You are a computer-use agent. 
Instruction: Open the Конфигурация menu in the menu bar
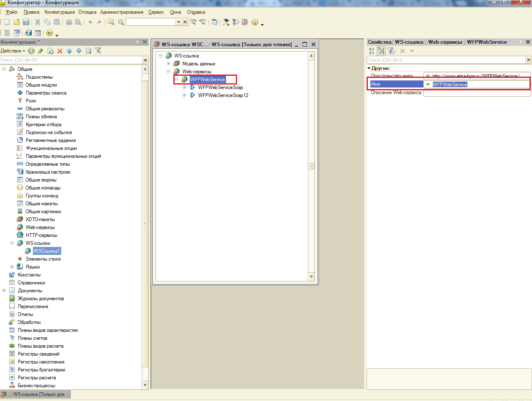(60, 12)
